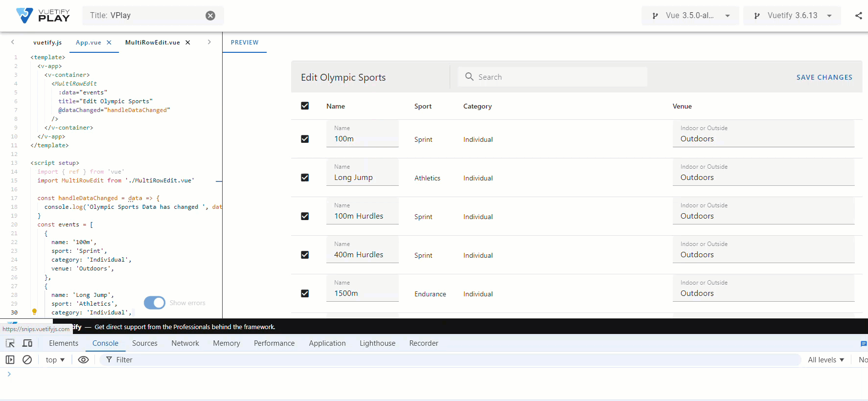The height and width of the screenshot is (401, 868).
Task: Click the yellow lightbulb code hint
Action: (x=34, y=312)
